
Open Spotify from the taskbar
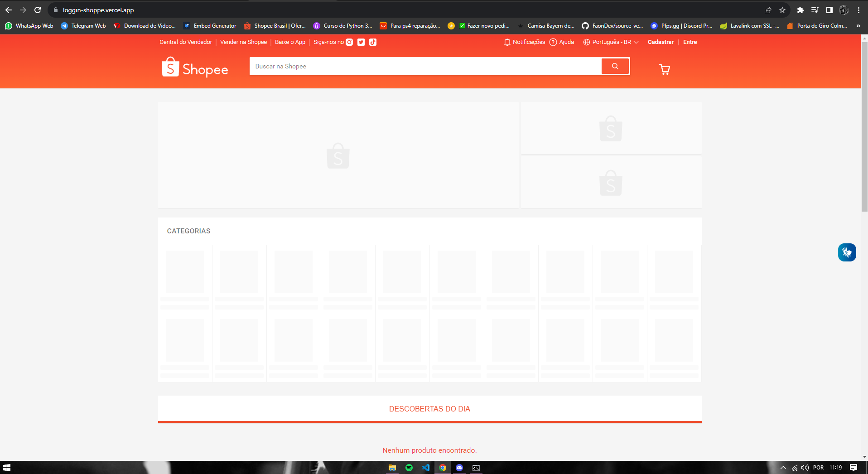pos(409,468)
